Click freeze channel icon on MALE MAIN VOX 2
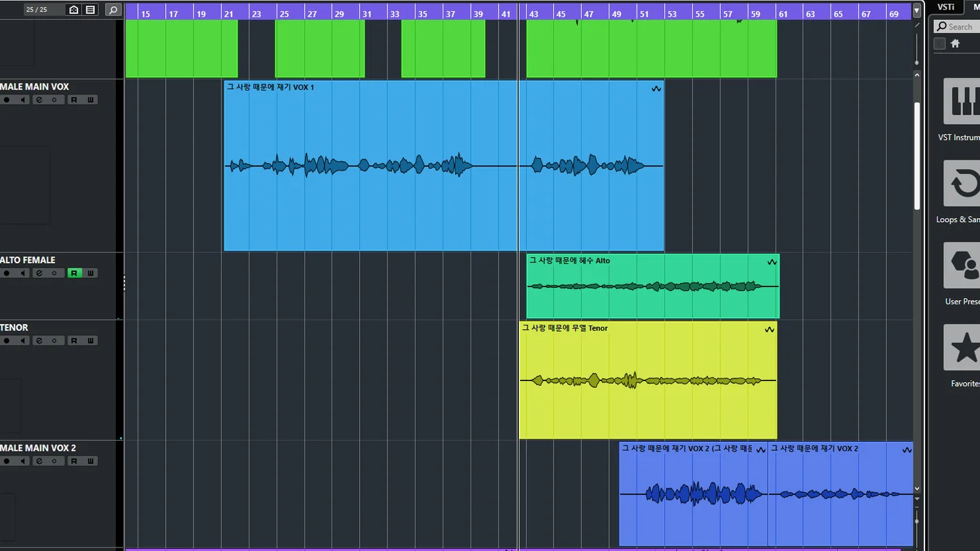Viewport: 980px width, 551px height. [x=56, y=461]
